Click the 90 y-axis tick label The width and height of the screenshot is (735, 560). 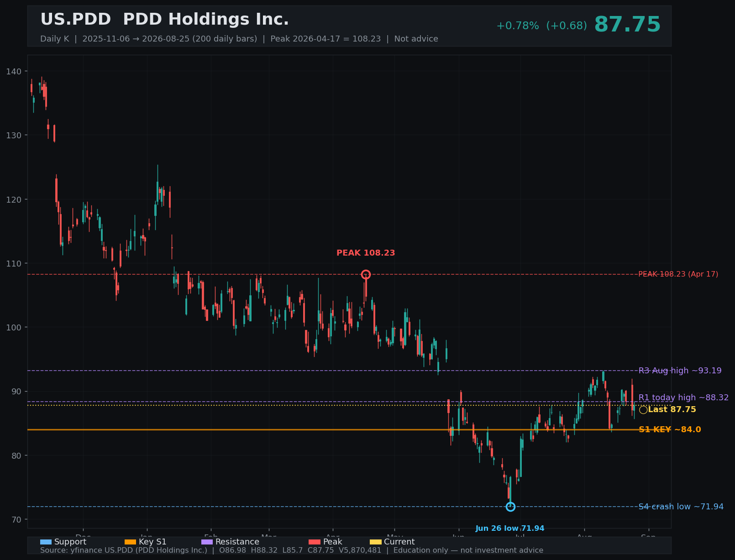[16, 392]
